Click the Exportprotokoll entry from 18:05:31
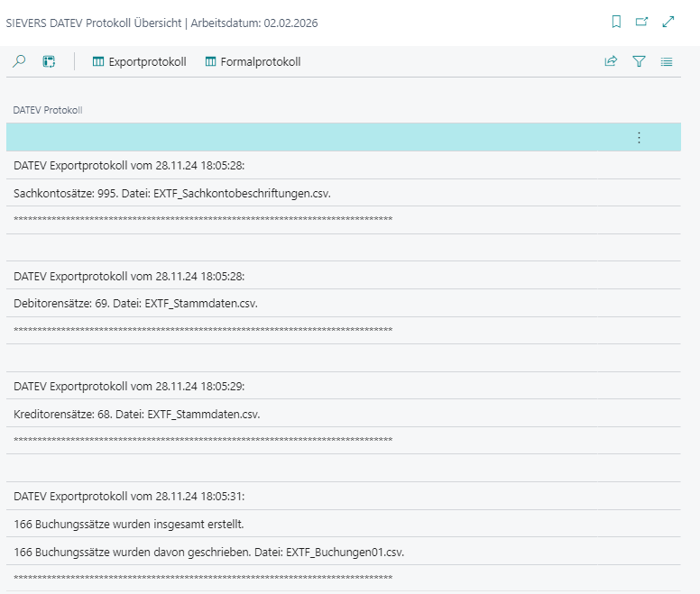700x594 pixels. [x=129, y=496]
